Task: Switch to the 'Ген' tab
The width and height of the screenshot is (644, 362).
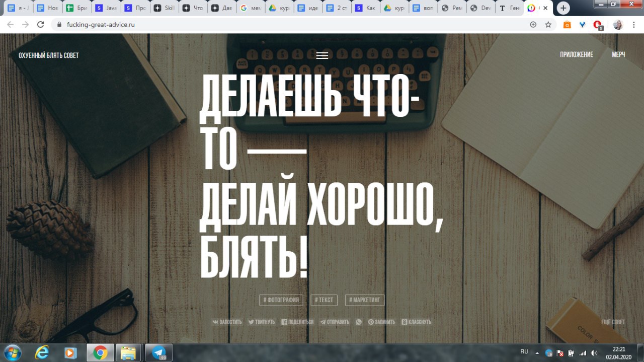Action: pos(509,8)
